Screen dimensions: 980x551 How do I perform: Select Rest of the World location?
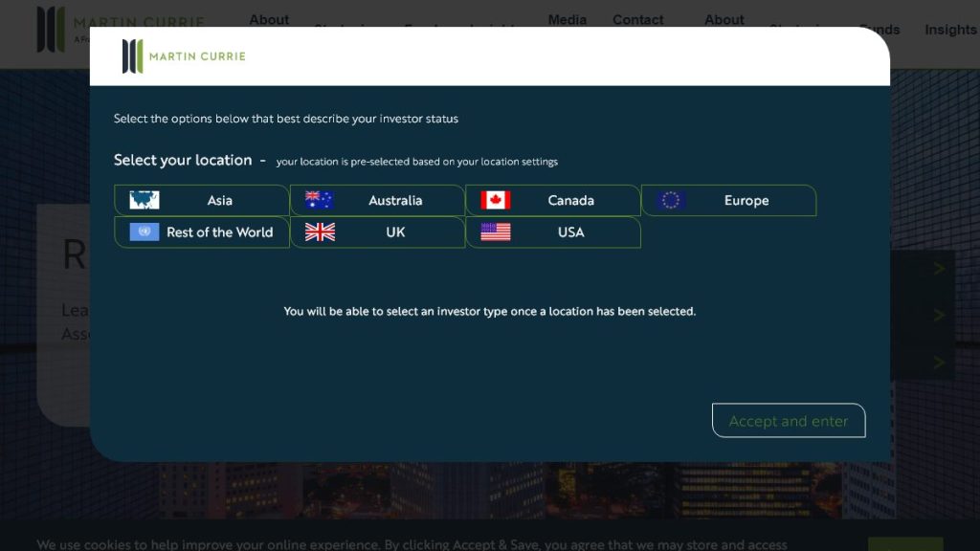click(201, 232)
